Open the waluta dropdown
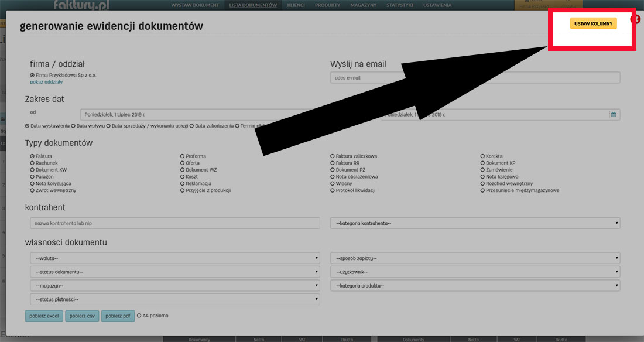 [x=174, y=258]
